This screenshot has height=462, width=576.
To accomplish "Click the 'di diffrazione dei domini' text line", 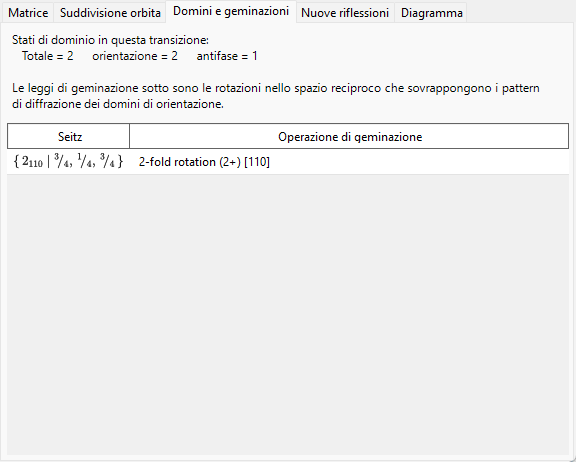I will click(118, 104).
